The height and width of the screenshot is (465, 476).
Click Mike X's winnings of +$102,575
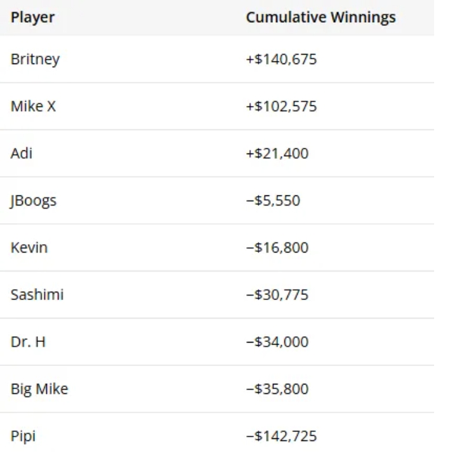tap(281, 107)
